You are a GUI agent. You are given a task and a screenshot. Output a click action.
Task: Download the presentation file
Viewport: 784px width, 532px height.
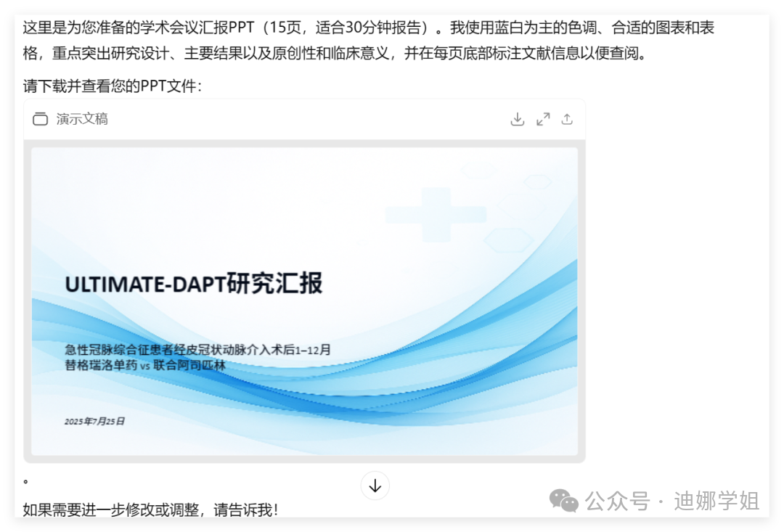(x=518, y=119)
